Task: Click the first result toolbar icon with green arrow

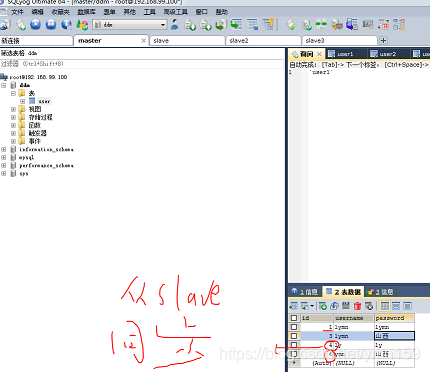Action: click(294, 306)
